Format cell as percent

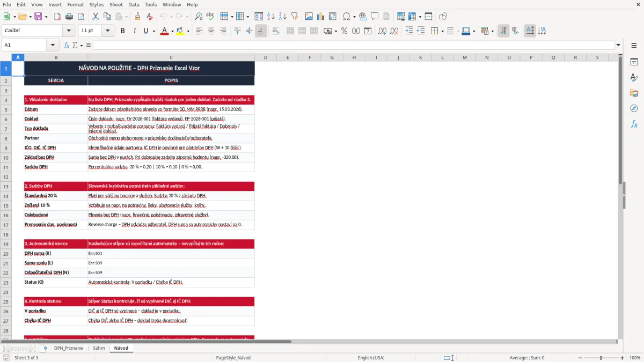tap(344, 31)
